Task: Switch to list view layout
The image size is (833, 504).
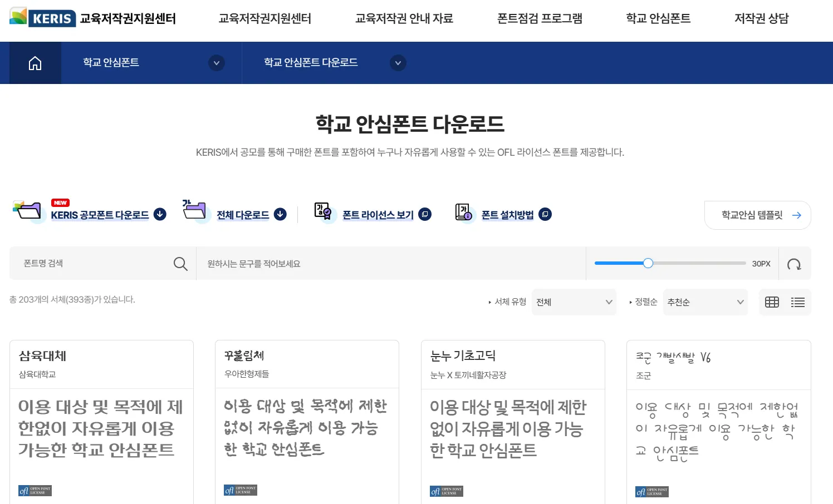Action: coord(798,302)
